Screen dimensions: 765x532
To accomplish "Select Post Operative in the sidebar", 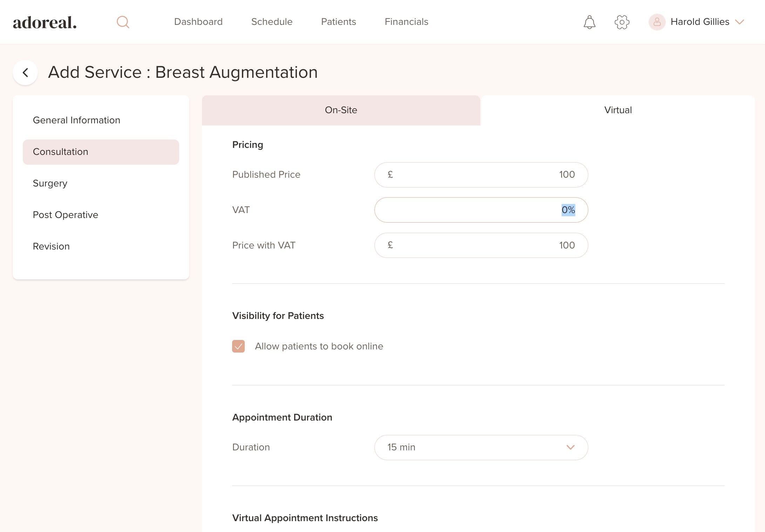I will [66, 215].
